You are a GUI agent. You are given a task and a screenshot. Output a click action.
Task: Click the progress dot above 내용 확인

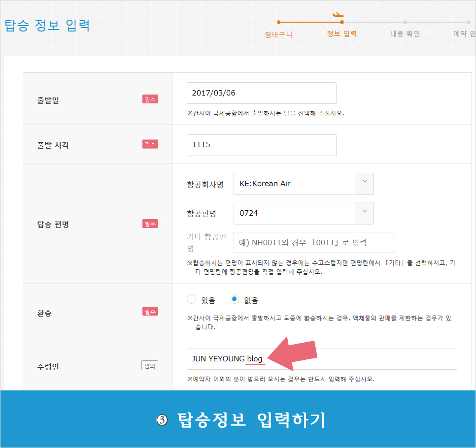pos(405,22)
